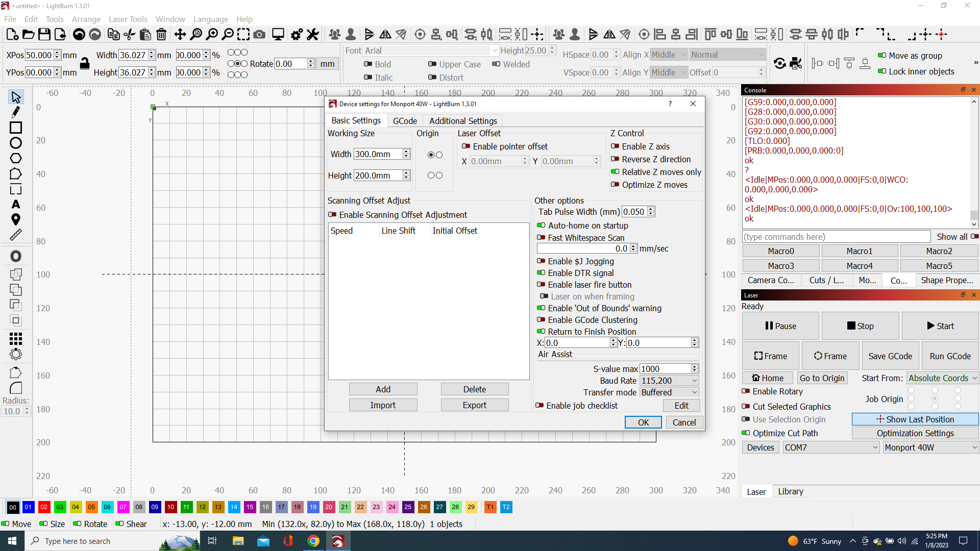Toggle Enable GCode Clustering switch
The height and width of the screenshot is (551, 980).
tap(541, 320)
